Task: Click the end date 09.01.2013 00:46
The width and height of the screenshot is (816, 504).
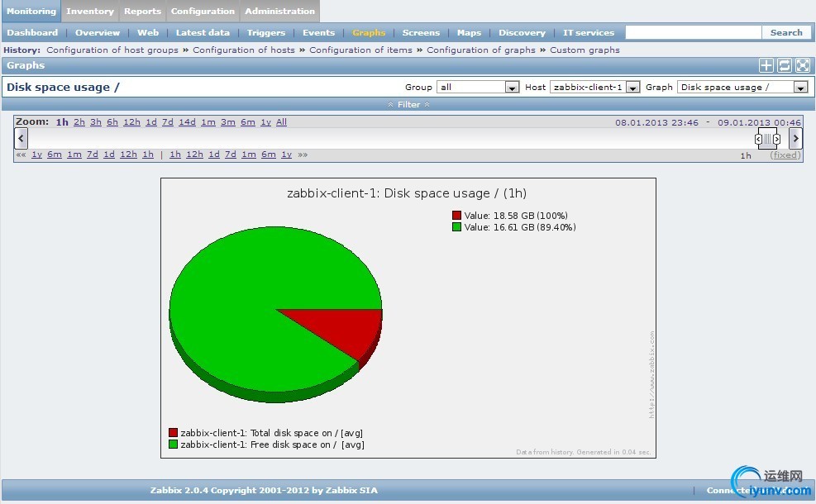Action: point(759,123)
